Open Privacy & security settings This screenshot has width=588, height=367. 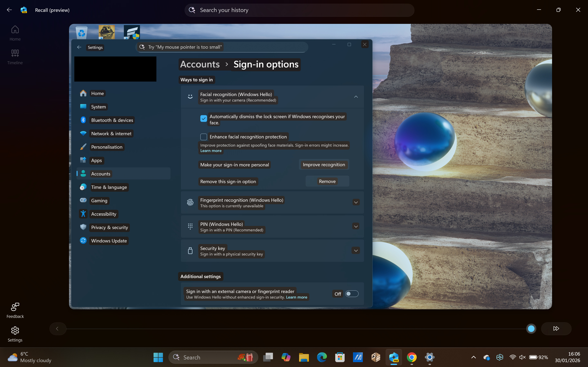[x=110, y=227]
